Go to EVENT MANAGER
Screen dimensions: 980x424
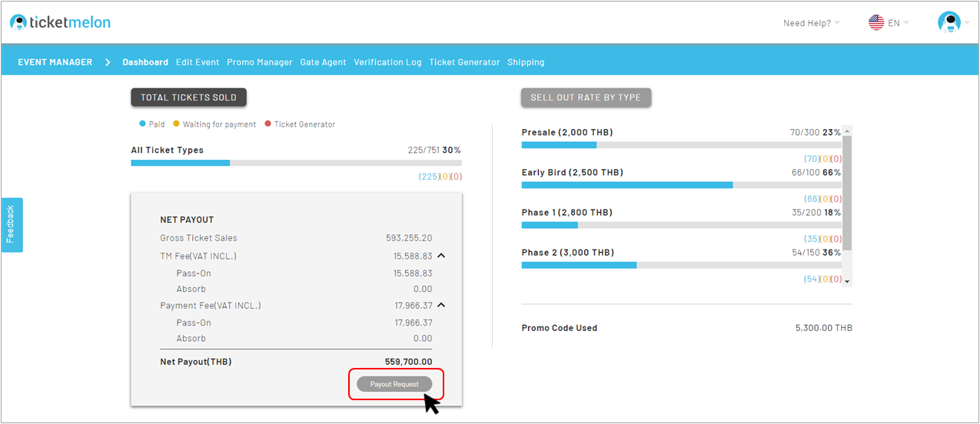[x=55, y=62]
